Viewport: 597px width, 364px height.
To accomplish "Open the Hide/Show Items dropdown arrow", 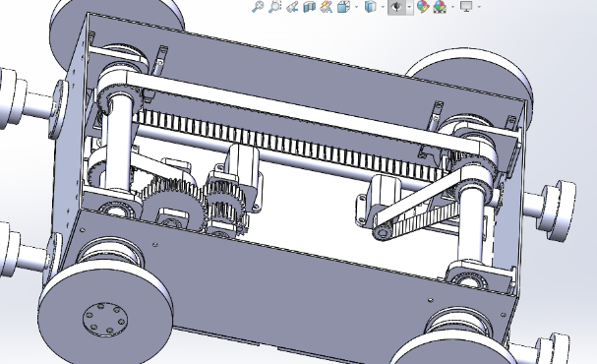I will pos(410,7).
